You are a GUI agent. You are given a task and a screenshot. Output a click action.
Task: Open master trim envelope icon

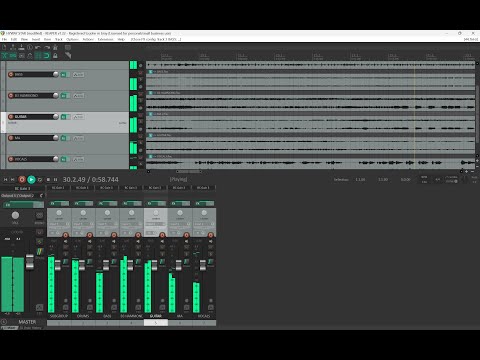39,307
